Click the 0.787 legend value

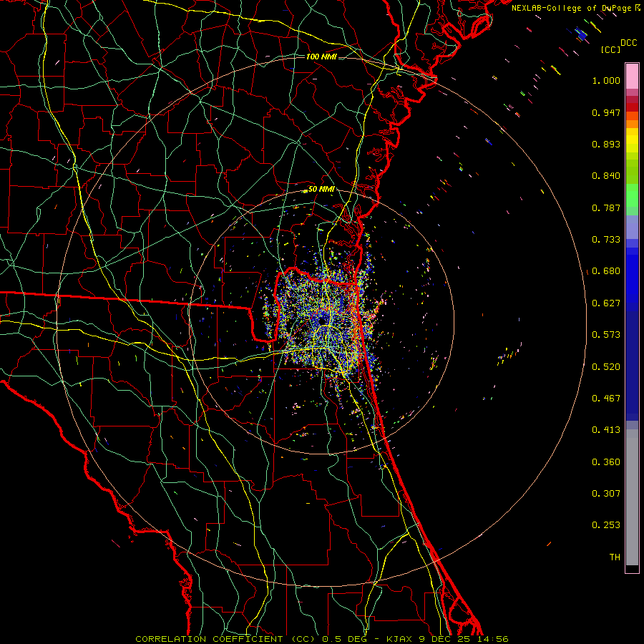[606, 208]
